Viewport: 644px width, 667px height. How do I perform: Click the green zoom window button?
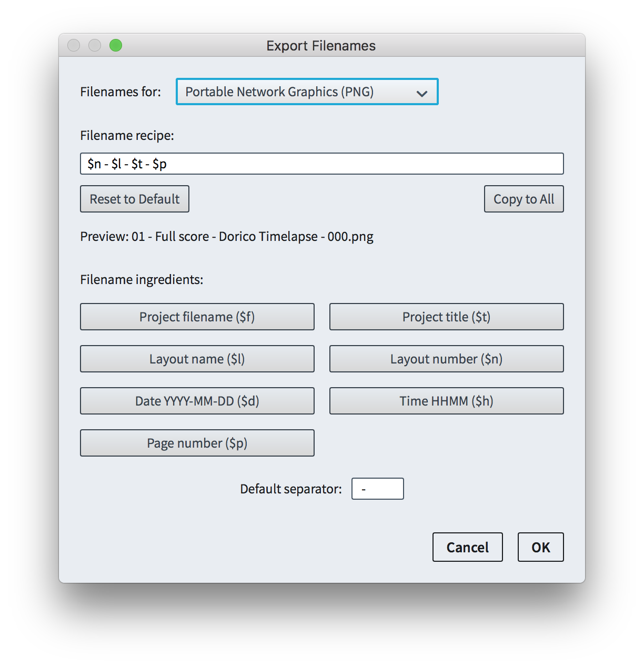click(x=116, y=45)
